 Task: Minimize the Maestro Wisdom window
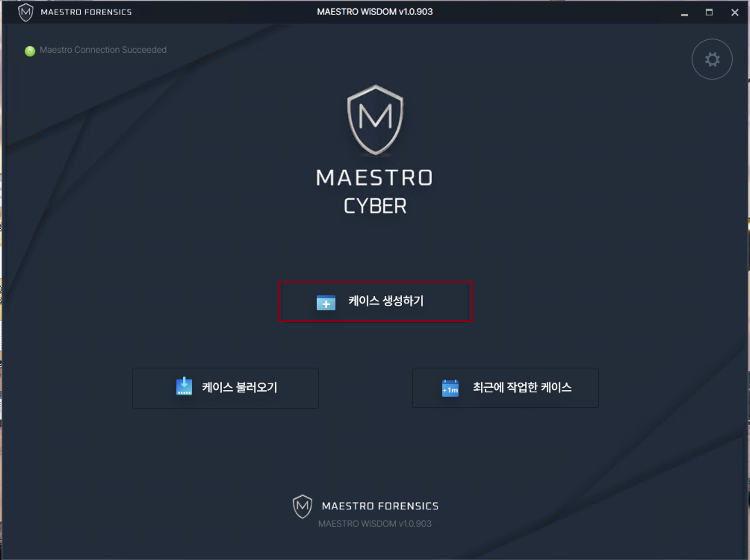tap(684, 13)
